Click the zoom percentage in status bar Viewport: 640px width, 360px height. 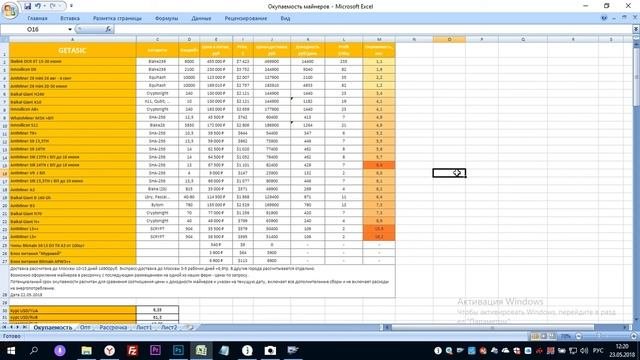coord(565,336)
